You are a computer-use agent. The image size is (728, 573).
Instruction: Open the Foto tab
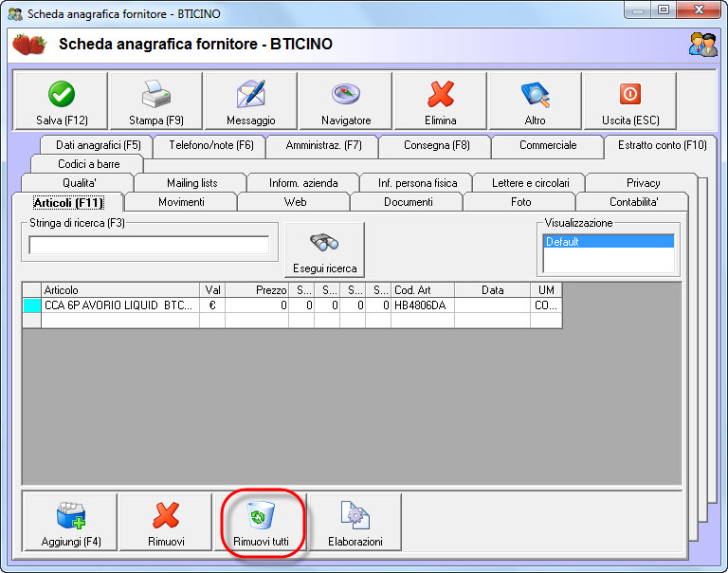pos(520,202)
